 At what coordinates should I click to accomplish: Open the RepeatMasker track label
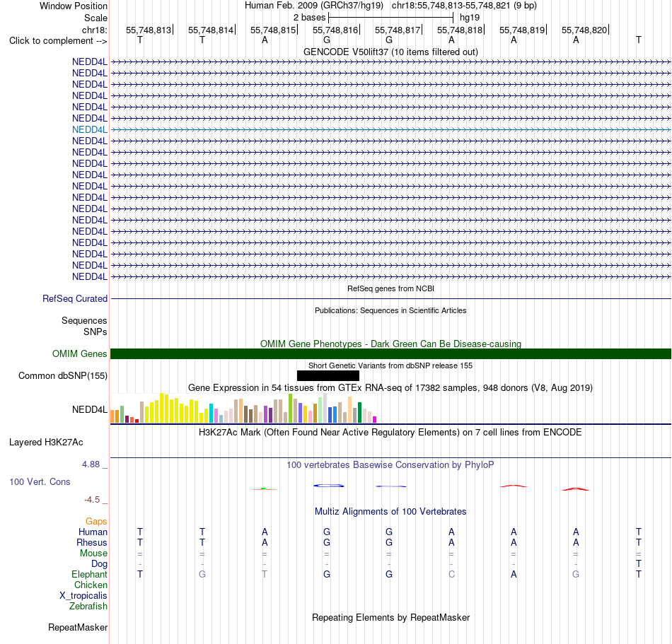78,627
